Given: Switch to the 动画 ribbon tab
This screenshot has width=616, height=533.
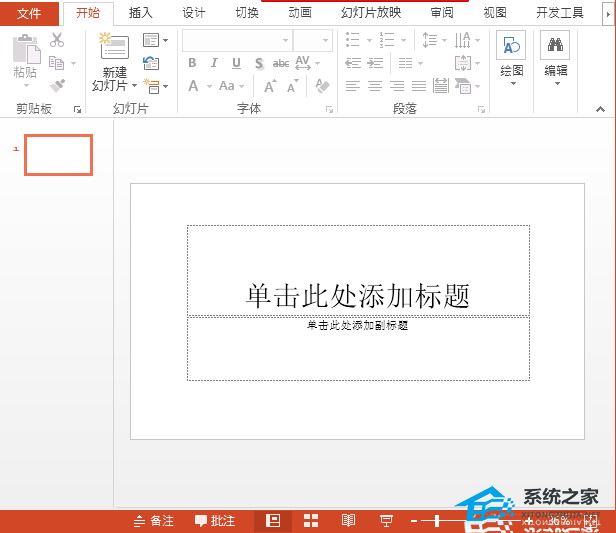Looking at the screenshot, I should [x=300, y=13].
